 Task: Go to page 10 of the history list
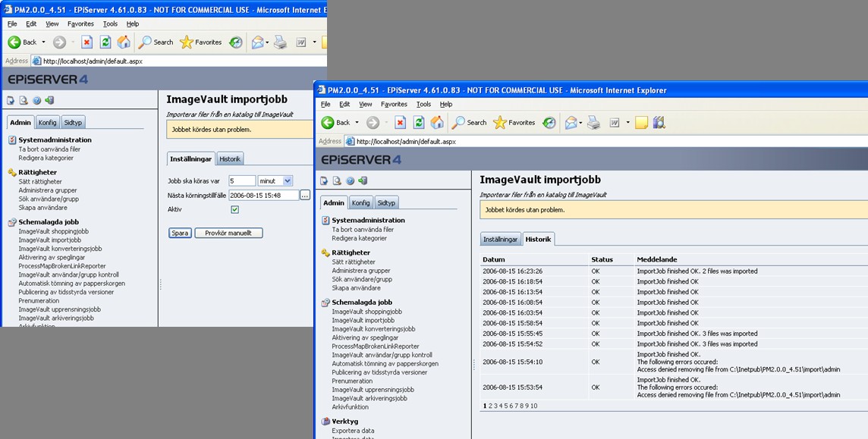534,406
